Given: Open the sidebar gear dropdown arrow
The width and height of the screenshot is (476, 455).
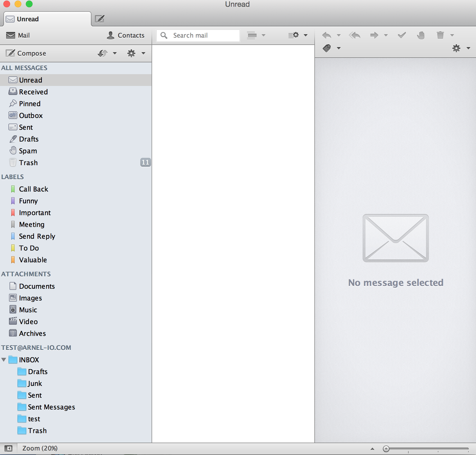Looking at the screenshot, I should (143, 53).
